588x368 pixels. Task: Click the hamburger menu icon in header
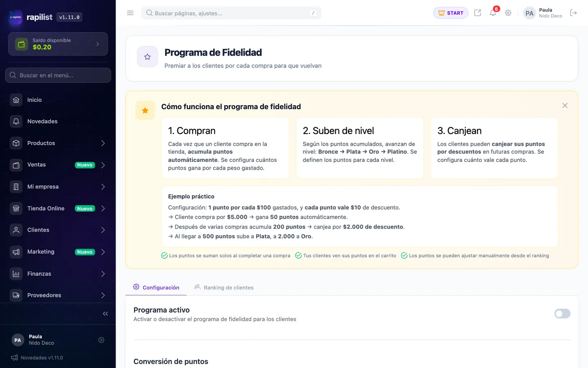click(130, 13)
